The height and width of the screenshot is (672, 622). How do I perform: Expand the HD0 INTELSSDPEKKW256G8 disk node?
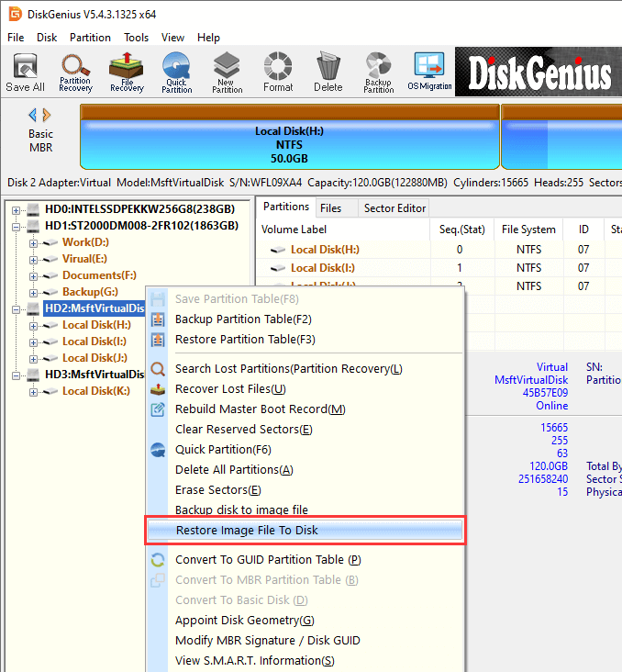(x=17, y=209)
